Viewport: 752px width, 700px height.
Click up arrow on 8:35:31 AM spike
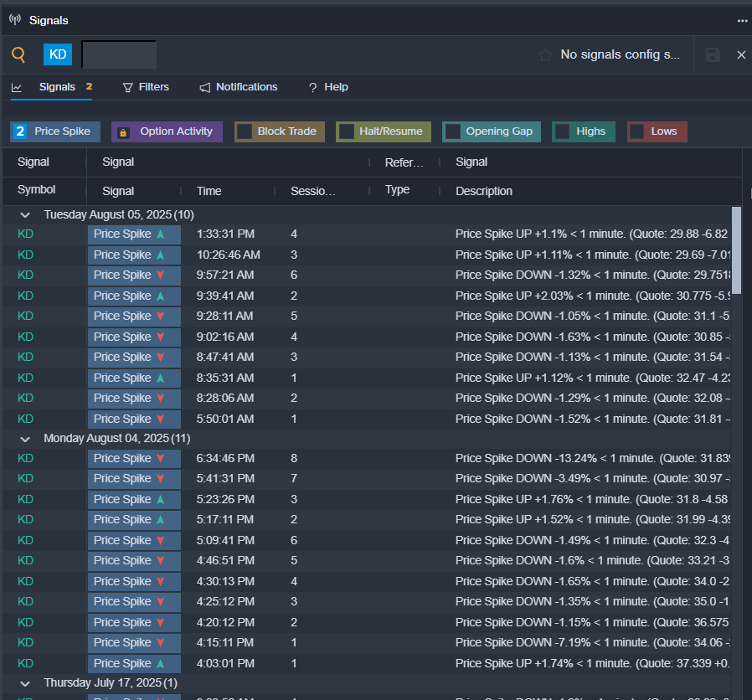click(x=161, y=378)
